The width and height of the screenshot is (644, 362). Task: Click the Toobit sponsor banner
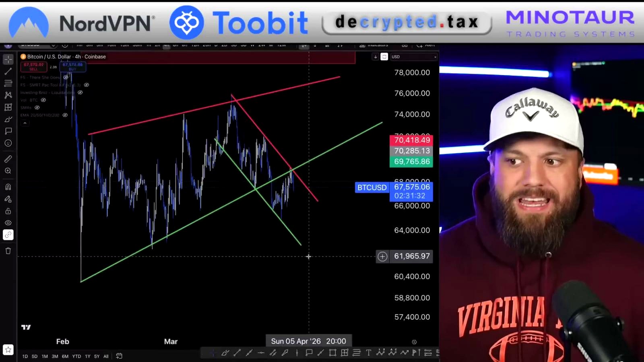click(x=239, y=23)
